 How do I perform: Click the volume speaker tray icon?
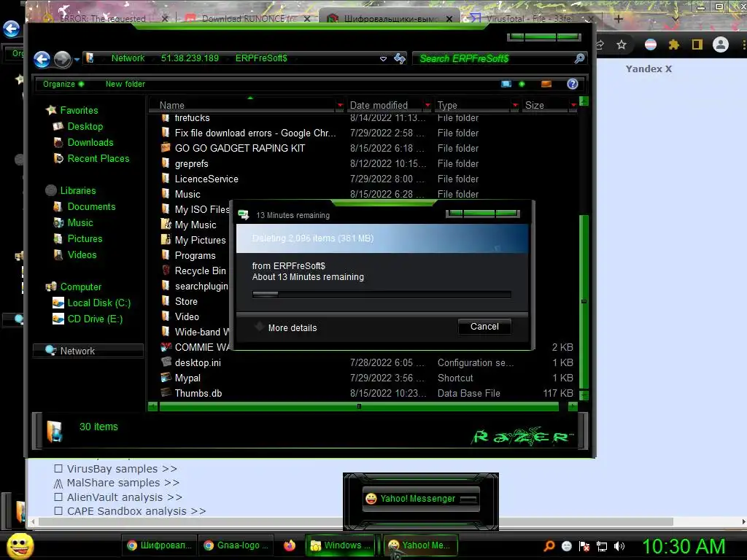pos(619,546)
